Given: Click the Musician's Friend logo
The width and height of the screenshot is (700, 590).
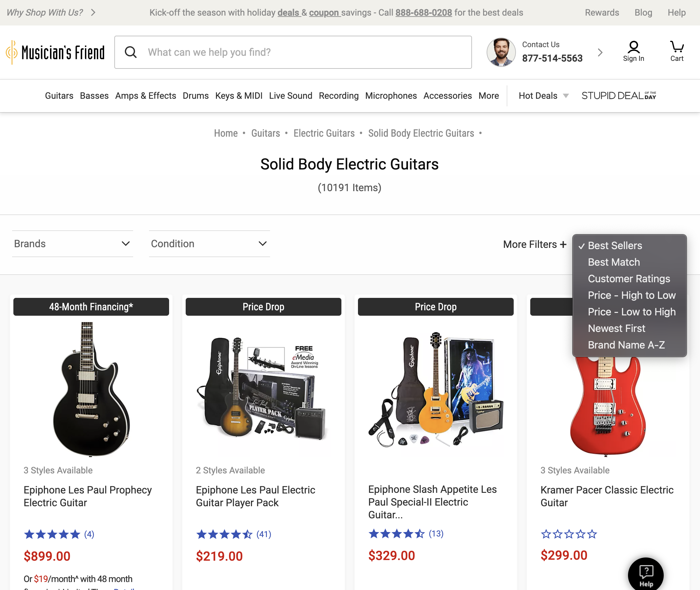Looking at the screenshot, I should click(55, 52).
